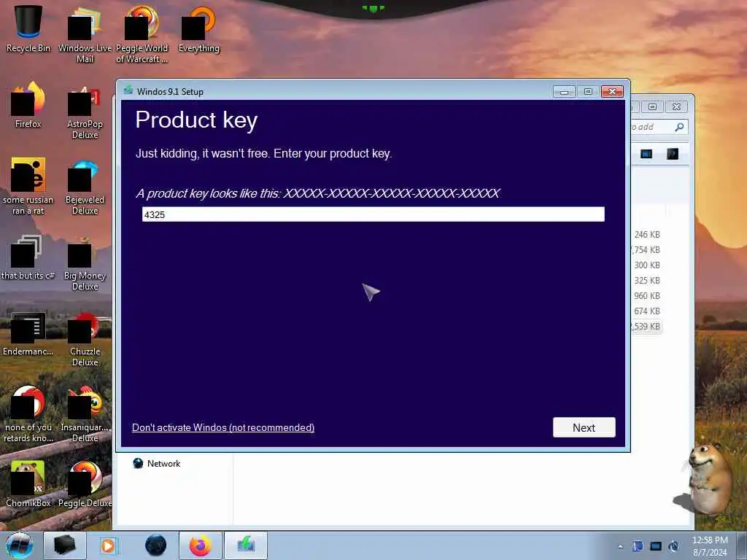Open Insaniquarium Deluxe desktop shortcut
The height and width of the screenshot is (560, 747).
pyautogui.click(x=85, y=414)
